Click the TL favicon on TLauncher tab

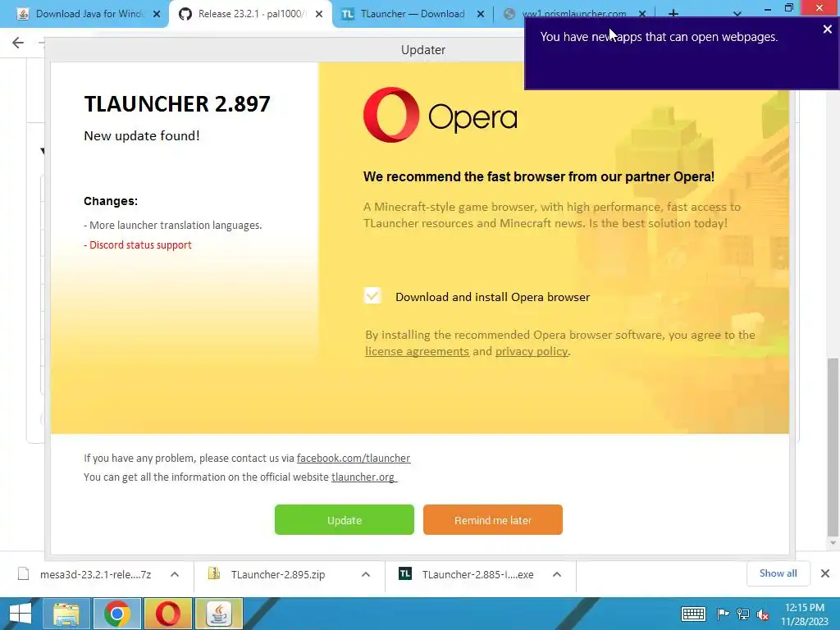[x=348, y=14]
